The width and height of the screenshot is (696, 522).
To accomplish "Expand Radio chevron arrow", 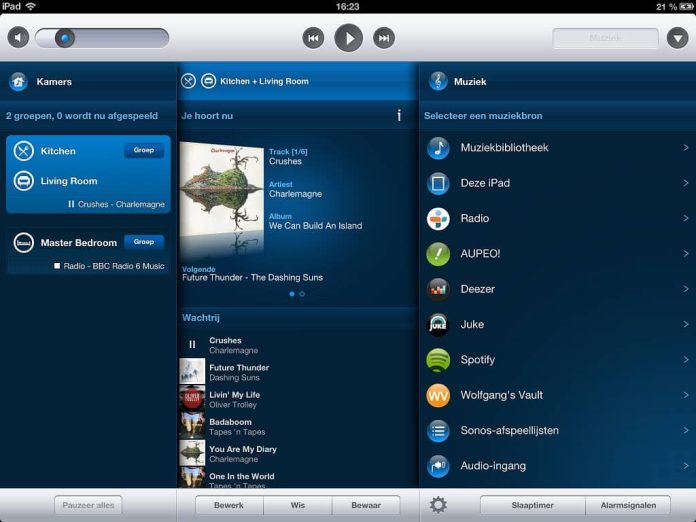I will click(686, 218).
